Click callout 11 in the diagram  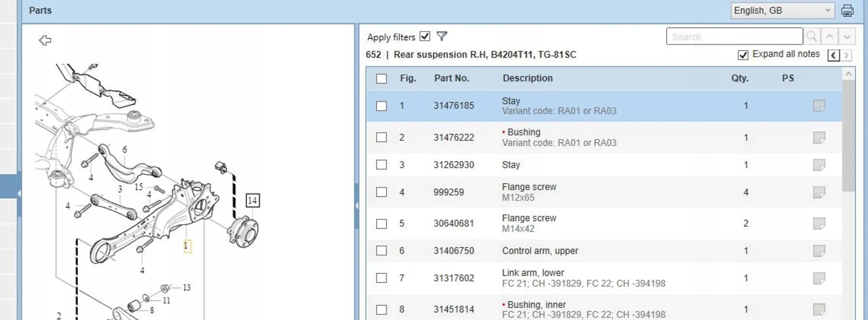click(x=167, y=300)
